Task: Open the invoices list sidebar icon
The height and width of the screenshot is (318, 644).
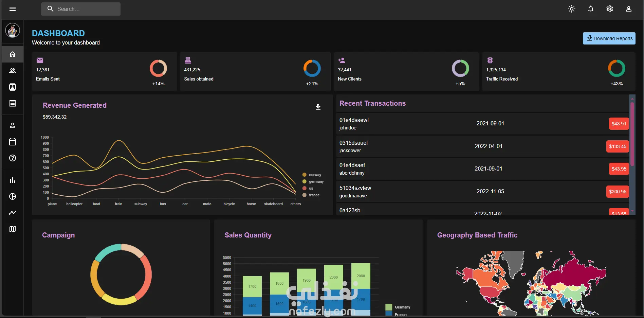Action: 13,103
